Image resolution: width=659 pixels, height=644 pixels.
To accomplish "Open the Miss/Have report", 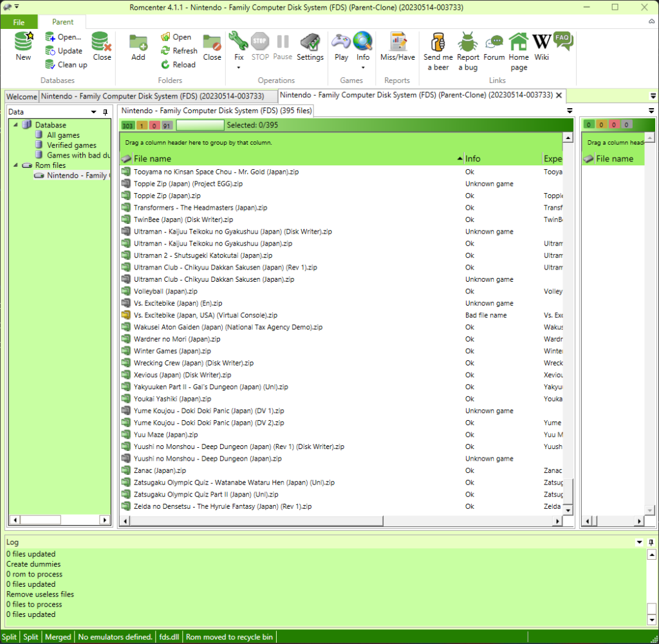I will tap(398, 46).
